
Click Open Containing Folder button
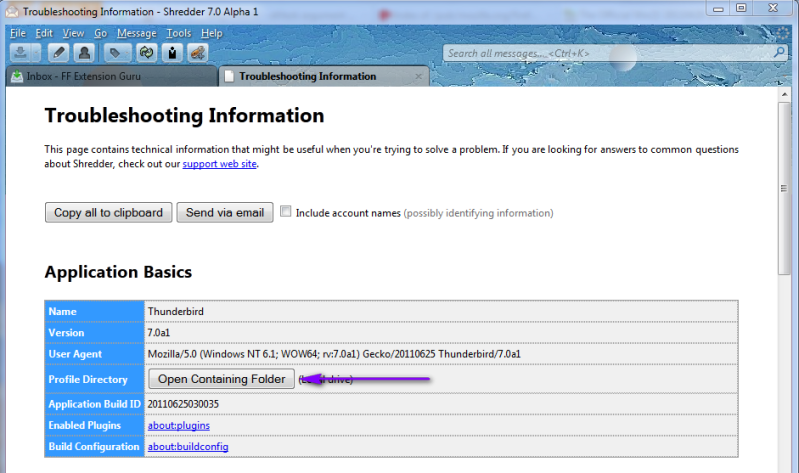(222, 379)
